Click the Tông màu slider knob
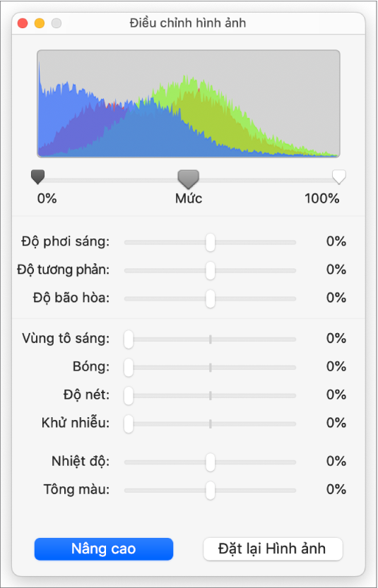The width and height of the screenshot is (378, 588). click(x=211, y=490)
